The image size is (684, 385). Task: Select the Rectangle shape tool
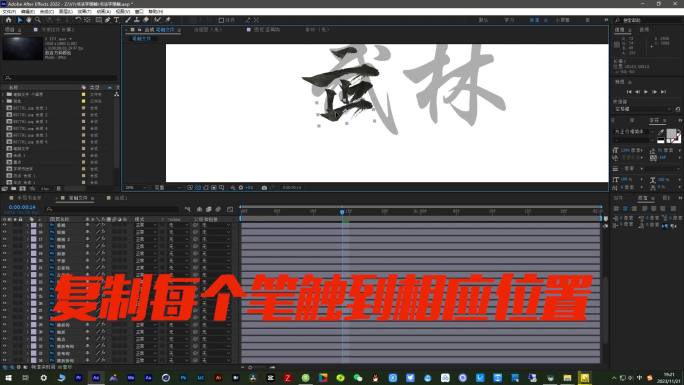click(99, 20)
